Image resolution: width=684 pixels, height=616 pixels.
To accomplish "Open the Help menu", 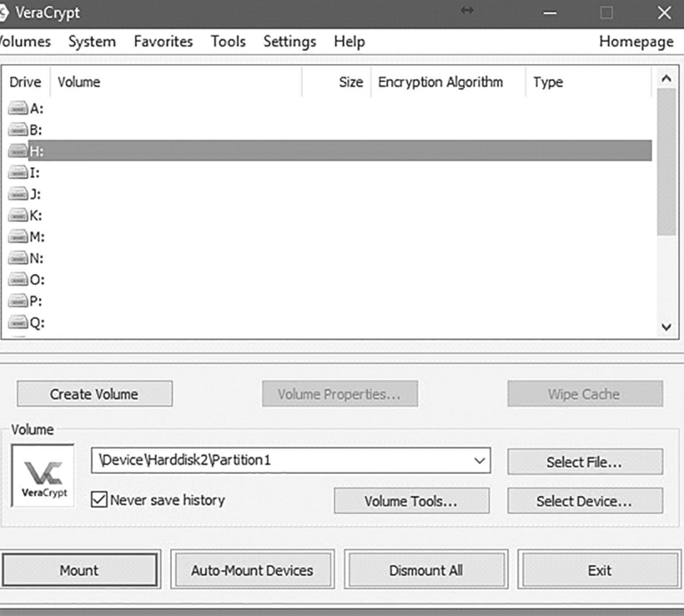I will 349,42.
